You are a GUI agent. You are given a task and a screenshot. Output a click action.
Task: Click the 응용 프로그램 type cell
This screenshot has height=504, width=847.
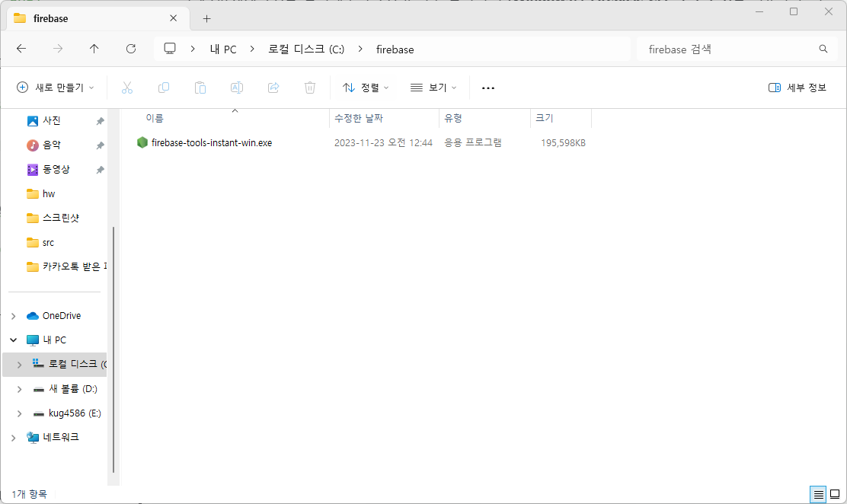point(473,142)
